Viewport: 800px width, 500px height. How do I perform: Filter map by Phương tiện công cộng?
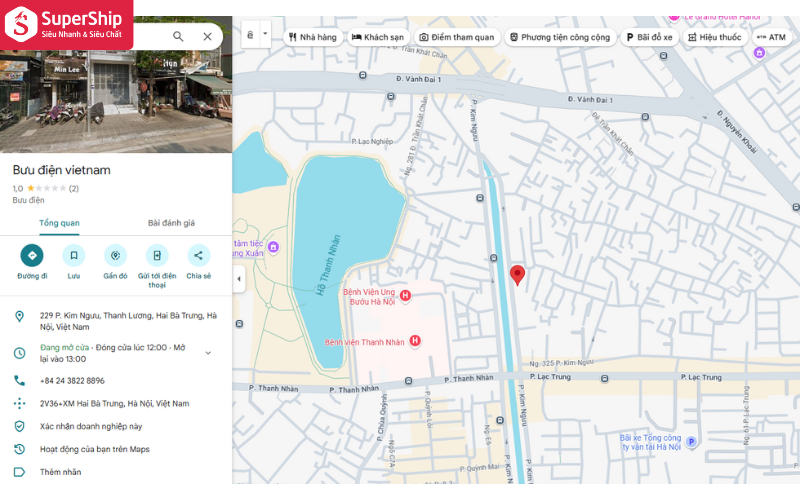coord(560,37)
